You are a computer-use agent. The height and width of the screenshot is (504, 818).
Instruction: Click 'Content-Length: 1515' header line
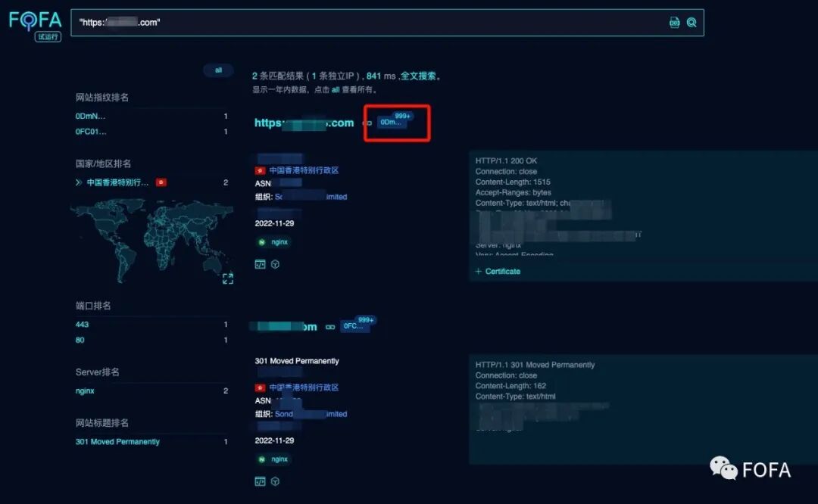point(513,182)
